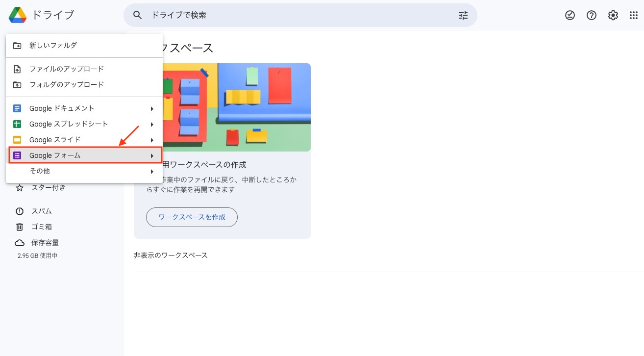Click the Google Forms purple icon
The image size is (644, 356).
coord(17,155)
